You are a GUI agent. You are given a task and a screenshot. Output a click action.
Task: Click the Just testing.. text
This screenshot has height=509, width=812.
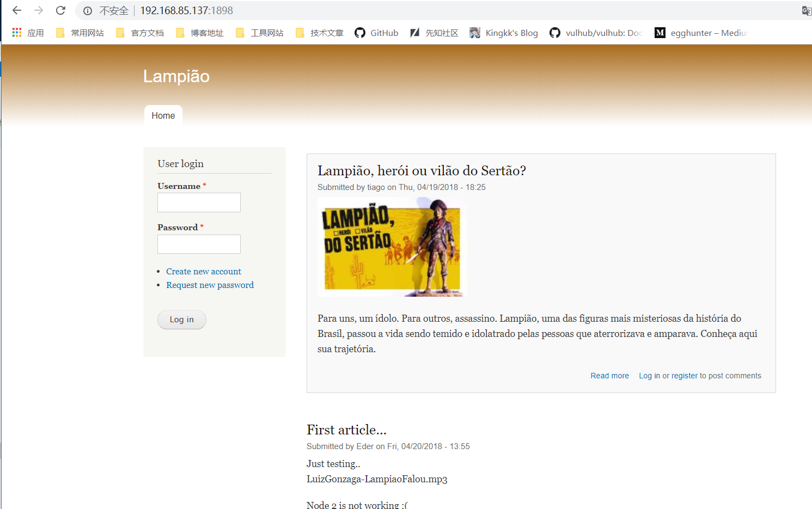coord(333,464)
